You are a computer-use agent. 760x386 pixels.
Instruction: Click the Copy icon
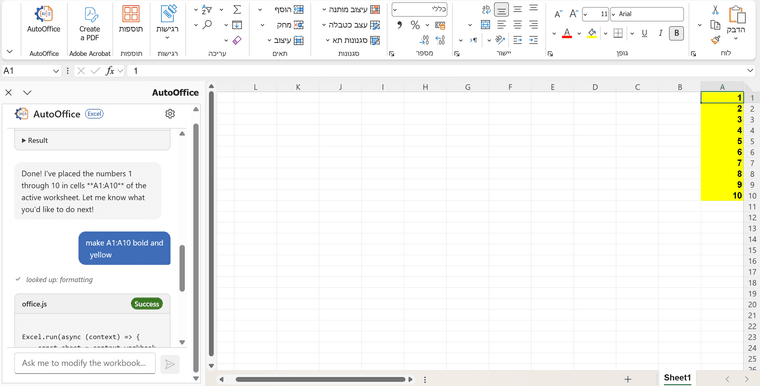tap(715, 25)
